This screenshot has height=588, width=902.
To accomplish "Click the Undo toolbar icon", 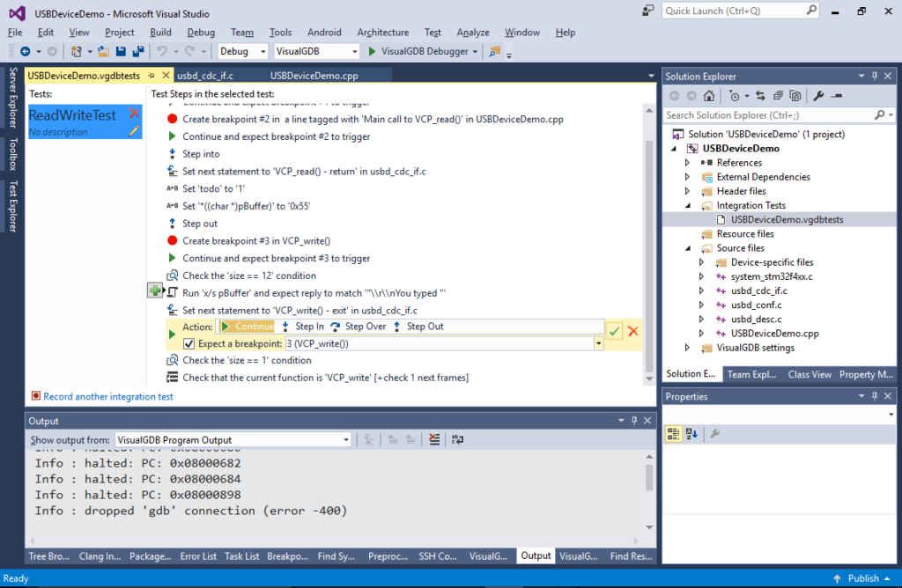I will (162, 51).
